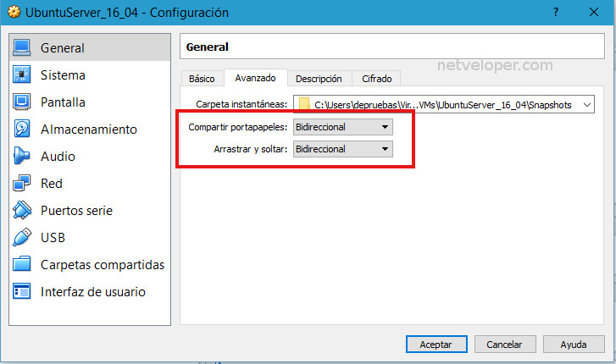Open the General settings category
Viewport: 616px width, 364px height.
(90, 47)
